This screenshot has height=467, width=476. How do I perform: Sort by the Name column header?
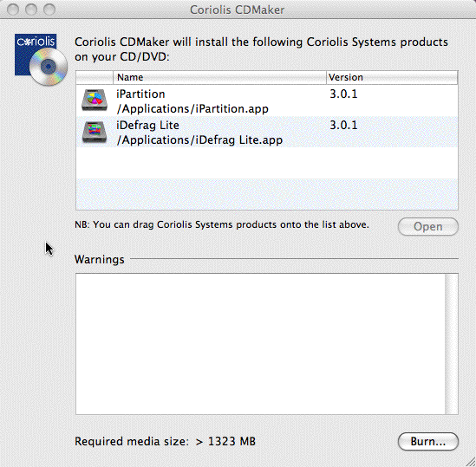pos(219,77)
